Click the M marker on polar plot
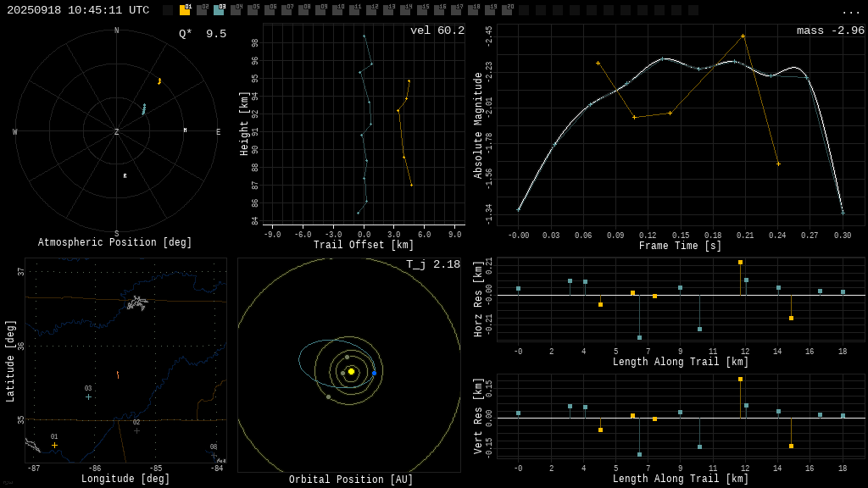This screenshot has width=868, height=488. [x=185, y=130]
